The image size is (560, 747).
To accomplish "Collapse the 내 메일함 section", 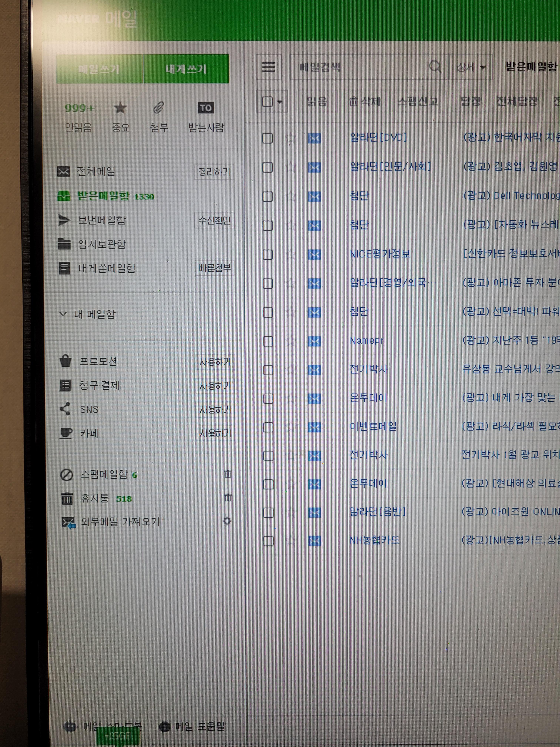I will tap(63, 314).
